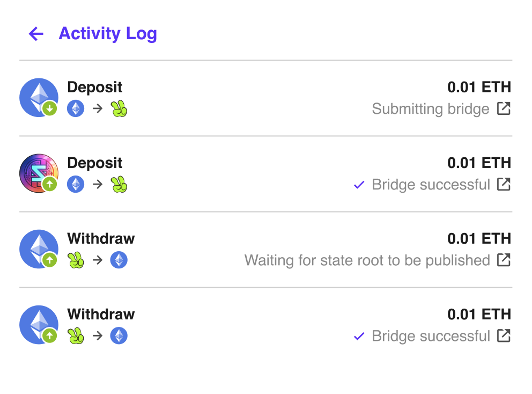Open external link for Submitting bridge deposit

[x=504, y=108]
